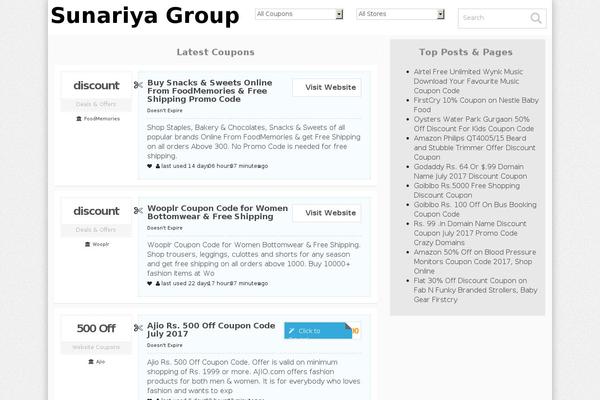The height and width of the screenshot is (400, 600).
Task: Open 'Flat 30% Off Discount Coupon' post
Action: (x=476, y=290)
